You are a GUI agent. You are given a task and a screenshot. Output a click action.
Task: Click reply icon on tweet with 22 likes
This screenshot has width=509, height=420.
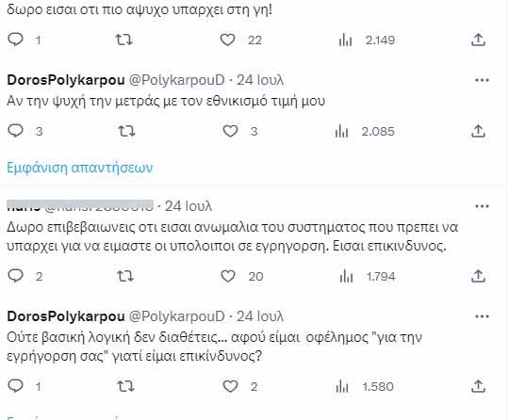[15, 40]
